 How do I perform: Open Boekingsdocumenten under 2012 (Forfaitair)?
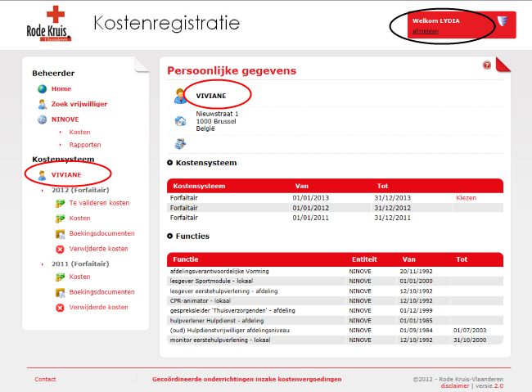tap(101, 233)
